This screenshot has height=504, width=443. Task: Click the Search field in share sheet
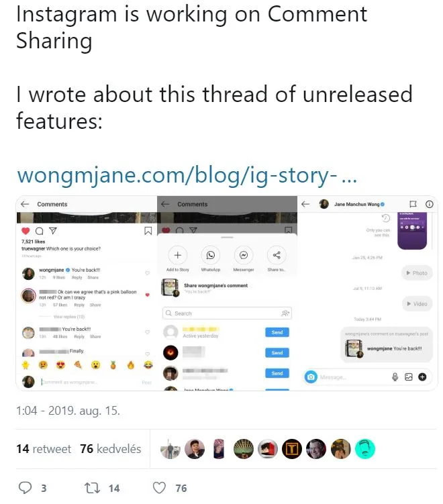(x=227, y=313)
